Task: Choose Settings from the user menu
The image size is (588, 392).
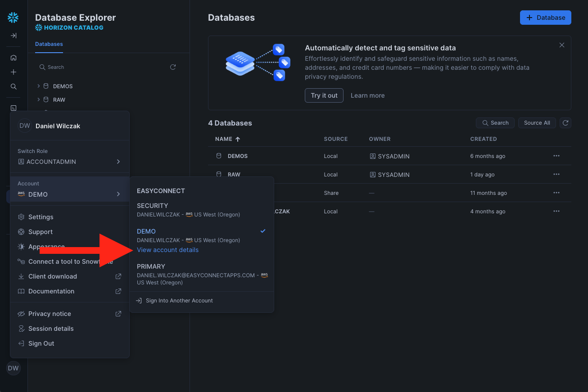Action: (41, 217)
